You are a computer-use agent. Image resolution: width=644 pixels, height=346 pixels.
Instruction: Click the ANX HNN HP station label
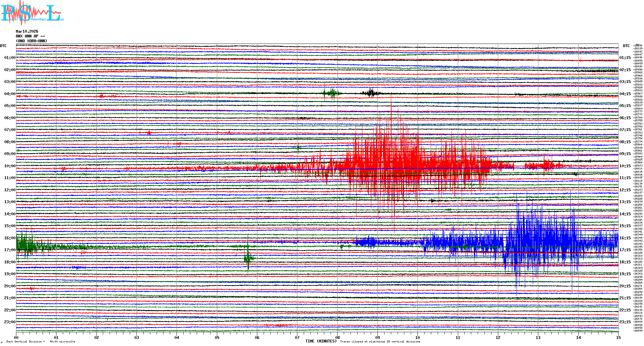(x=30, y=36)
